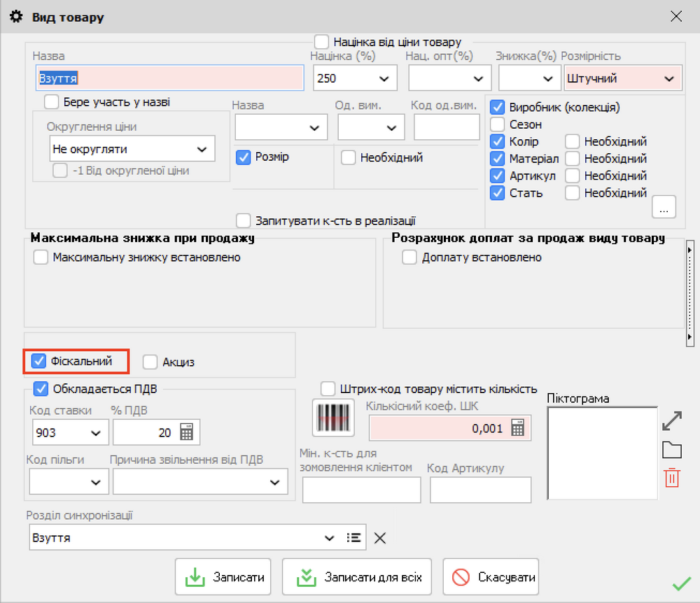
Task: Click the Скасувати button
Action: [494, 578]
